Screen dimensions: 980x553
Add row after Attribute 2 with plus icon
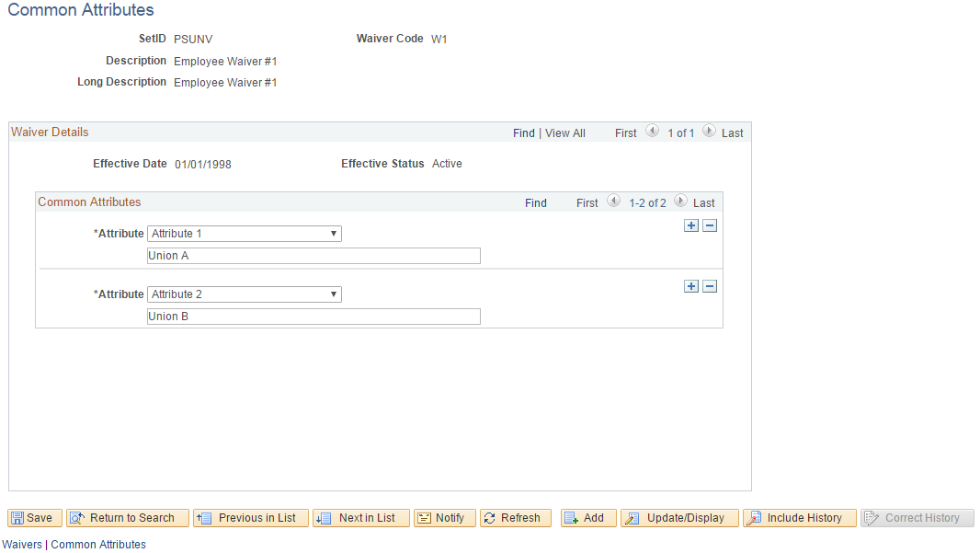click(690, 286)
